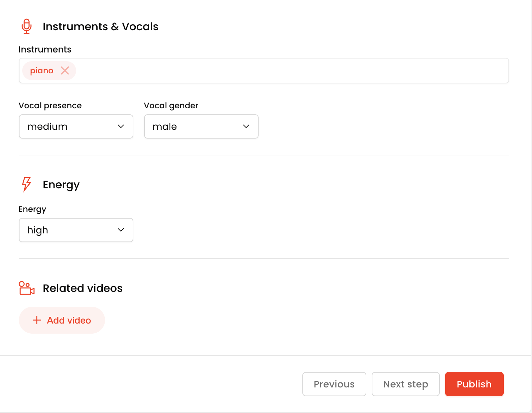Remove the piano instrument tag

(x=65, y=71)
